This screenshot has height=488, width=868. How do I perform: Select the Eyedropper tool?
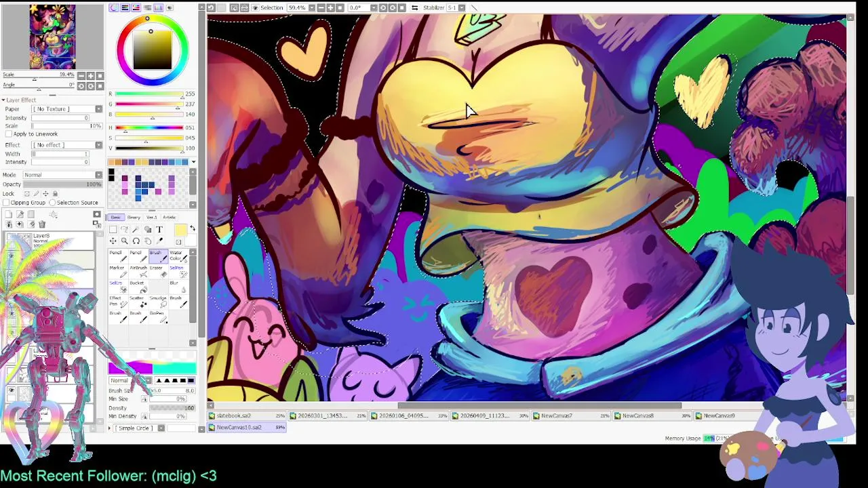click(159, 241)
